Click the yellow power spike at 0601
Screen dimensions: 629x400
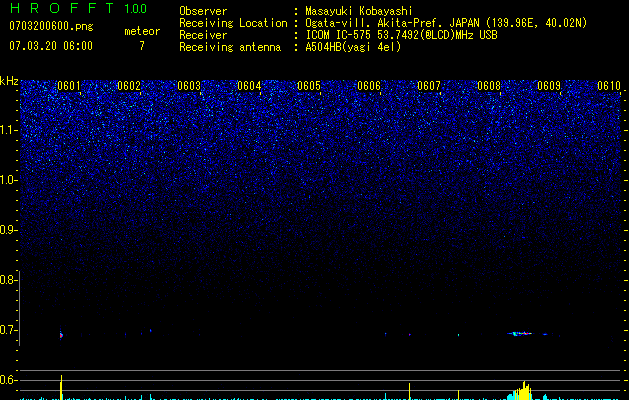[x=61, y=387]
